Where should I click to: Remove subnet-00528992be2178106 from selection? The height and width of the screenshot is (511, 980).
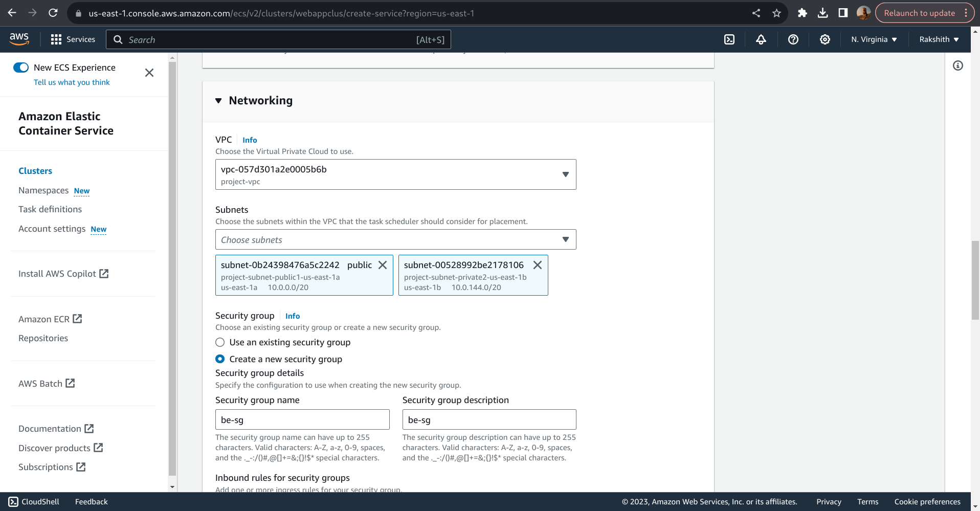point(538,265)
